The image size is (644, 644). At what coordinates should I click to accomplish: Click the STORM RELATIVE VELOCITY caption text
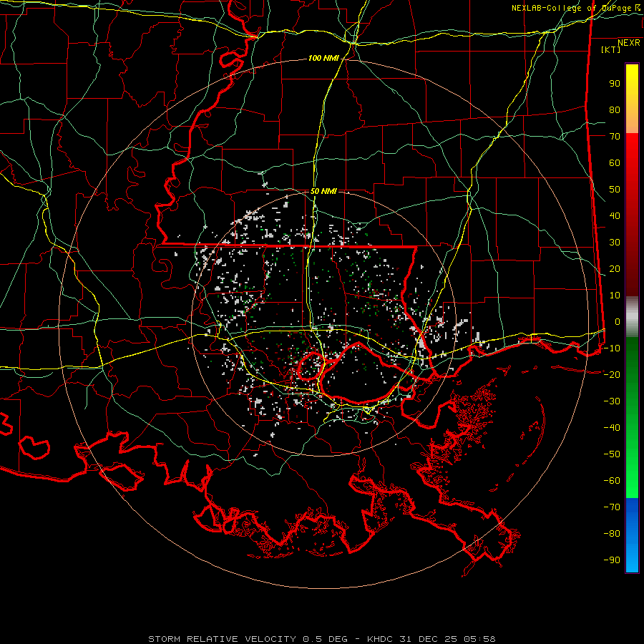click(222, 639)
